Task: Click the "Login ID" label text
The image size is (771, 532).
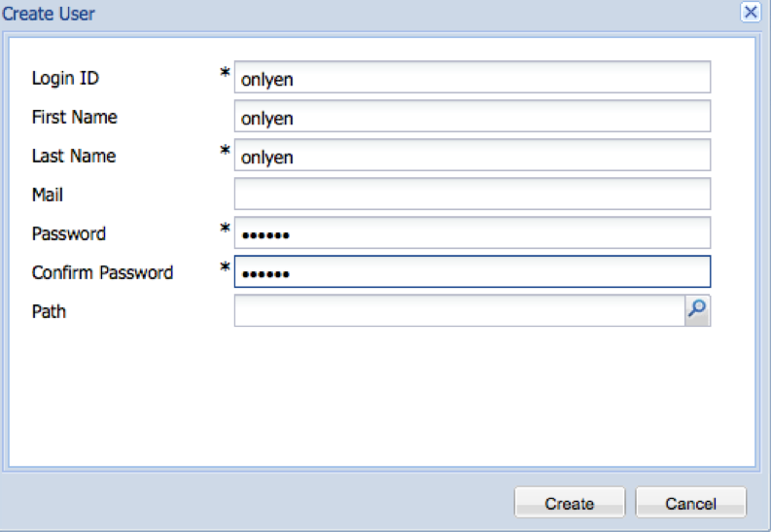Action: click(x=65, y=78)
